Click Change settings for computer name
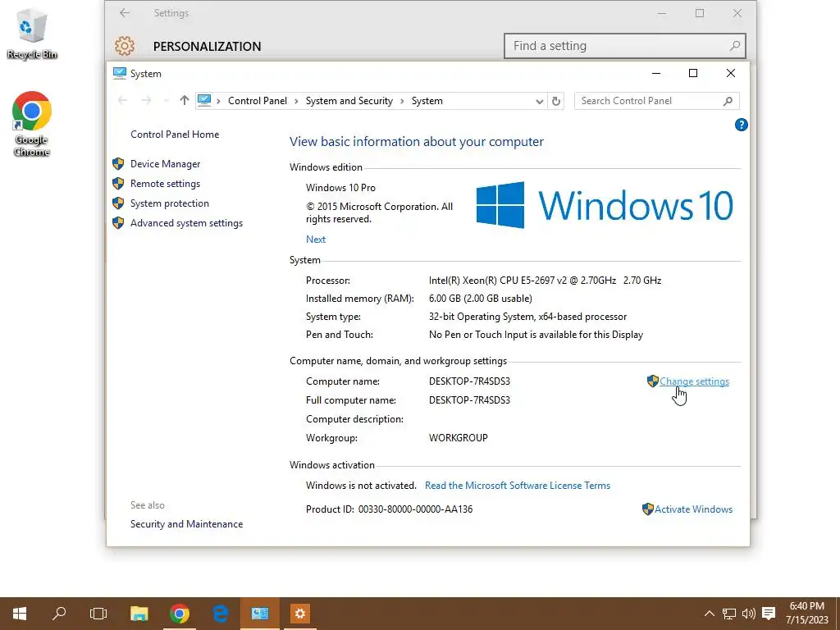840x630 pixels. pyautogui.click(x=694, y=381)
